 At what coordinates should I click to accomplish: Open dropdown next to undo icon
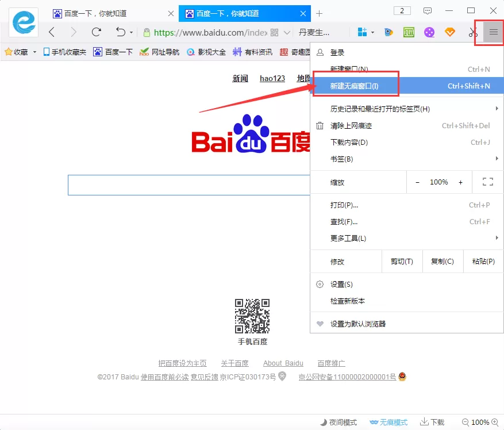(x=131, y=33)
